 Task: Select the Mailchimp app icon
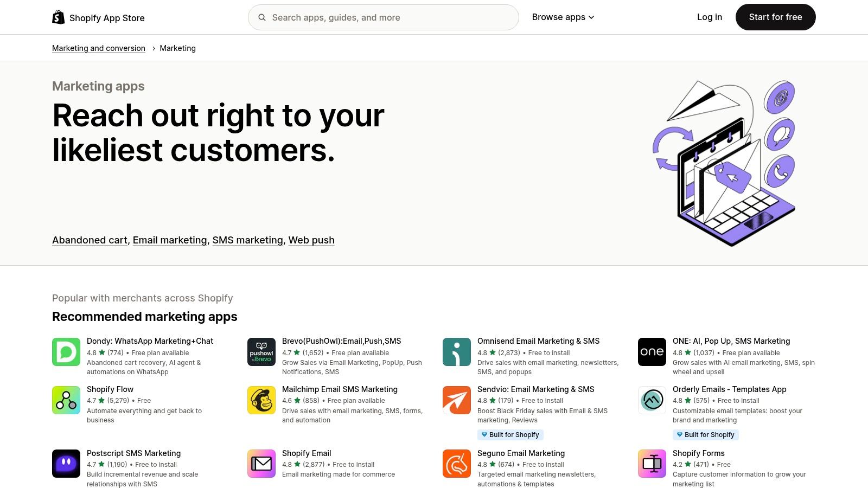(261, 400)
